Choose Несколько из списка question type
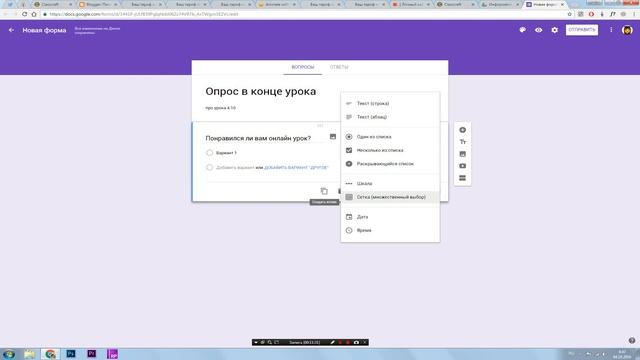This screenshot has width=640, height=360. click(390, 150)
